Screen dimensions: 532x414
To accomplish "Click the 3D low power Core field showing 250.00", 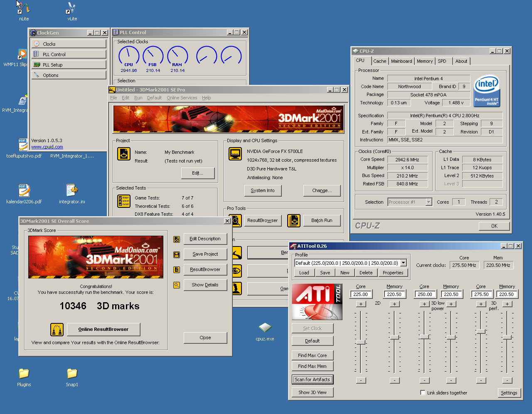I will (425, 294).
